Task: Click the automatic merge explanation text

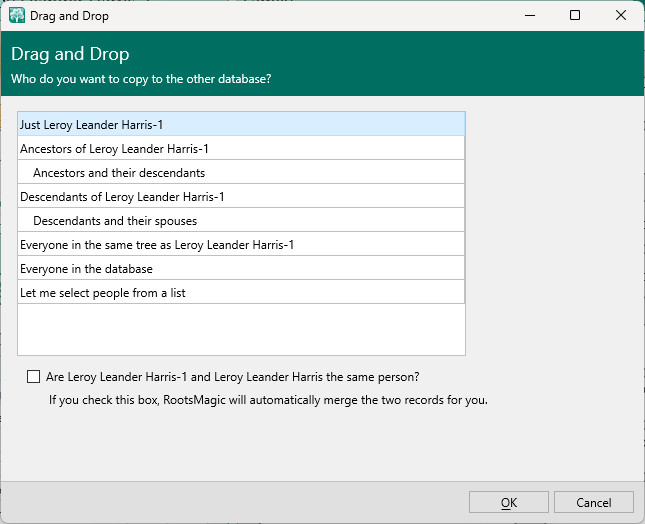Action: pyautogui.click(x=268, y=400)
